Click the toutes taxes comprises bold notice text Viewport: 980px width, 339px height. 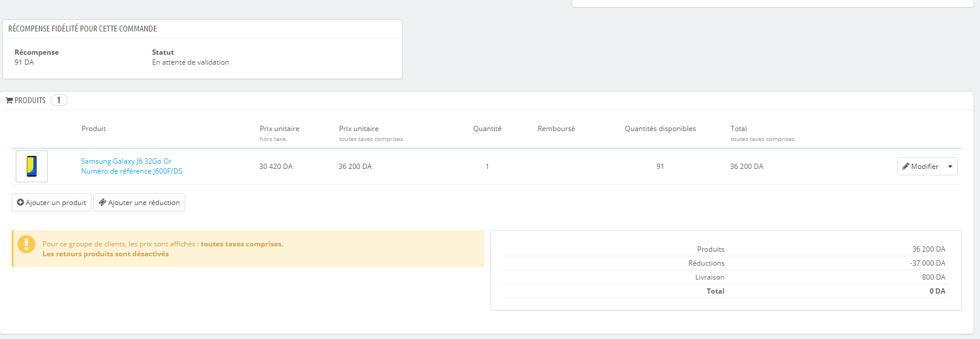pyautogui.click(x=242, y=244)
